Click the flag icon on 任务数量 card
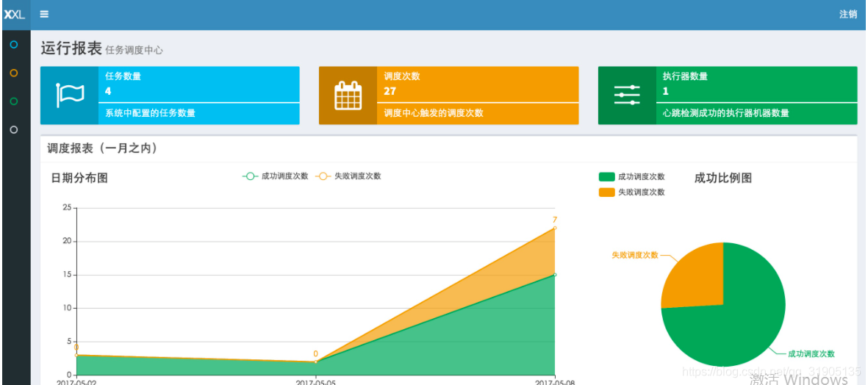The height and width of the screenshot is (385, 868). pos(70,95)
